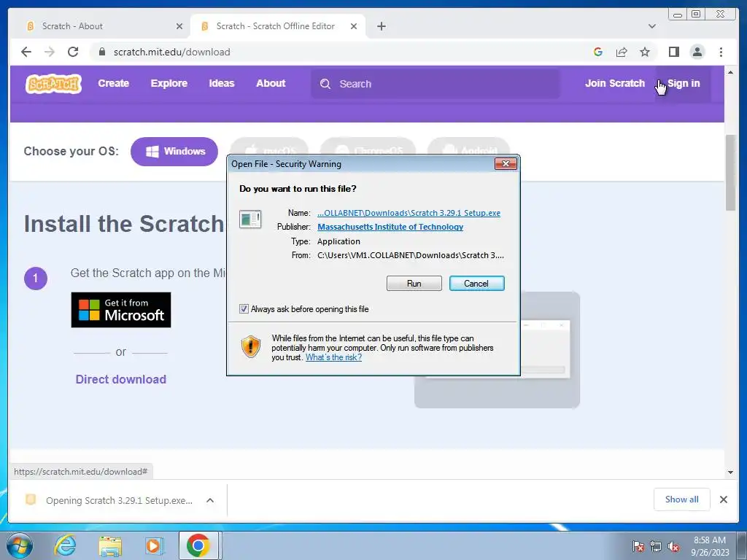Click Massachusetts Institute of Technology publisher link
This screenshot has height=560, width=747.
[x=390, y=227]
